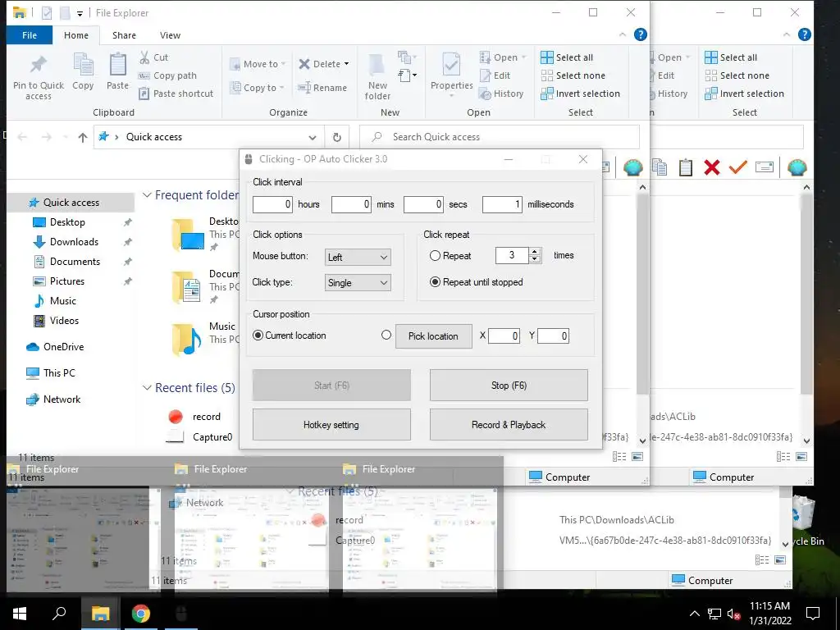
Task: Click the orange checkmark toolbar icon
Action: (737, 167)
